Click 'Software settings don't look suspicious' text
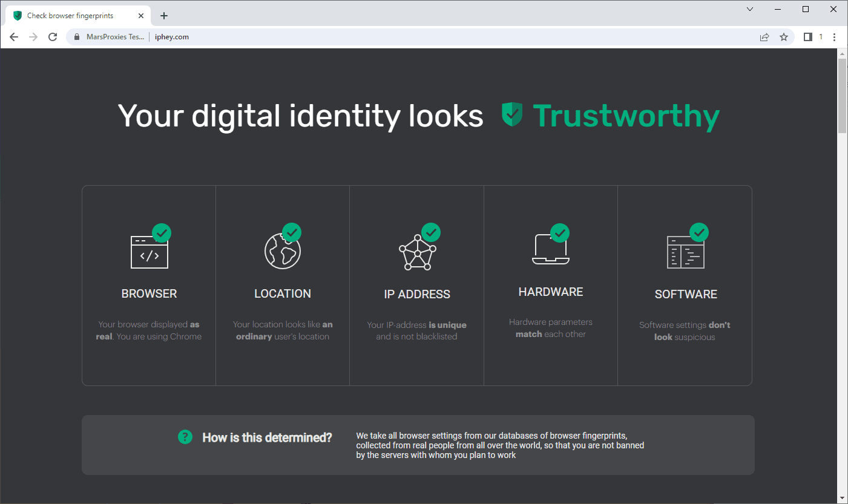Screen dimensions: 848x504 click(x=685, y=331)
